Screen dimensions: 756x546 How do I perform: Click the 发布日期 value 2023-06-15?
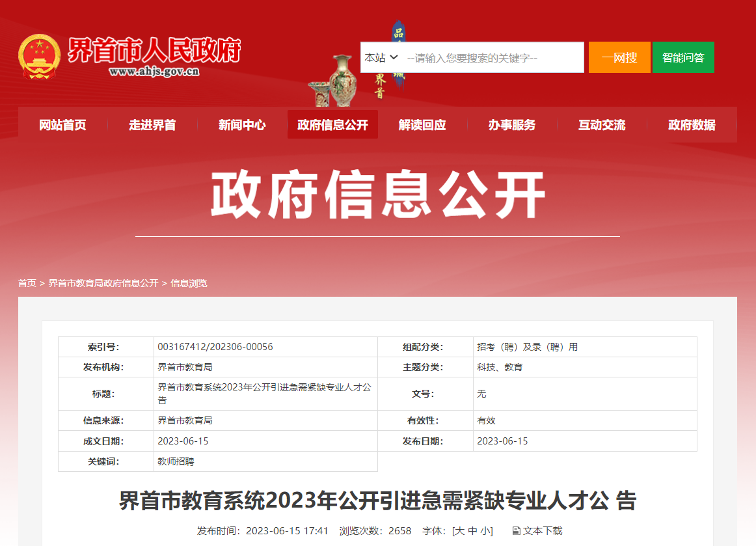(502, 441)
